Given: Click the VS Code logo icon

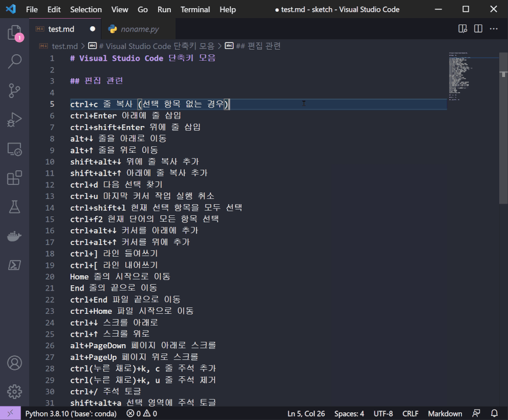Looking at the screenshot, I should [x=10, y=9].
